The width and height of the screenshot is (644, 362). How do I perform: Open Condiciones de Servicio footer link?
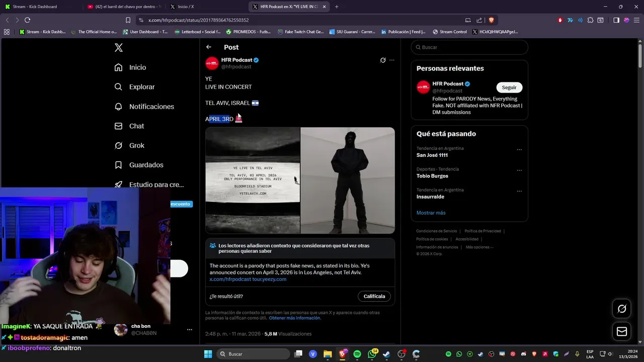coord(436,231)
